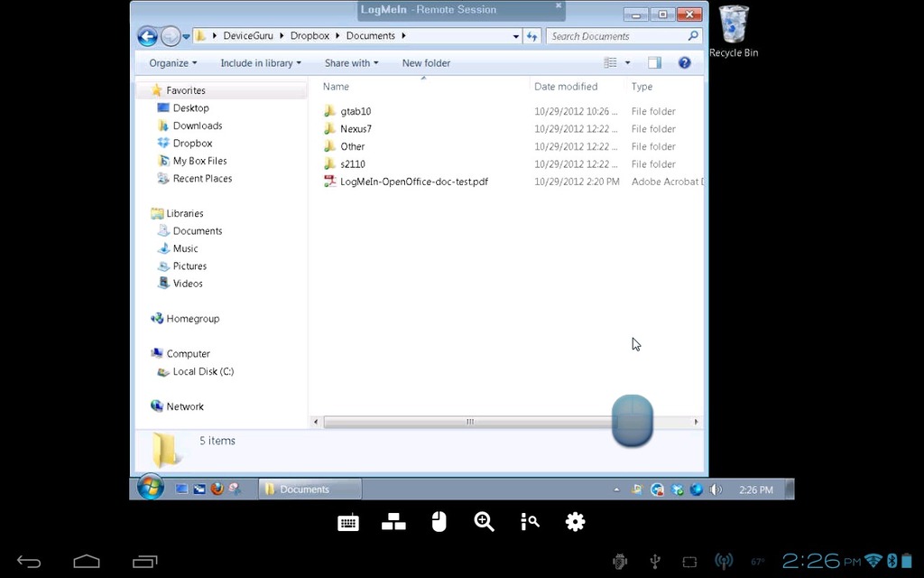Click the Explorer Forward arrow button
924x578 pixels.
pos(170,36)
